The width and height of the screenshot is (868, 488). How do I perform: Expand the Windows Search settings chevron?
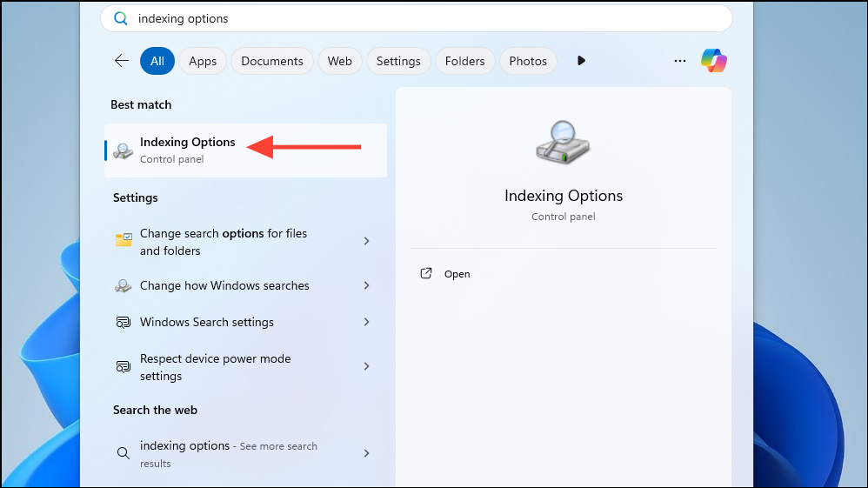[366, 322]
